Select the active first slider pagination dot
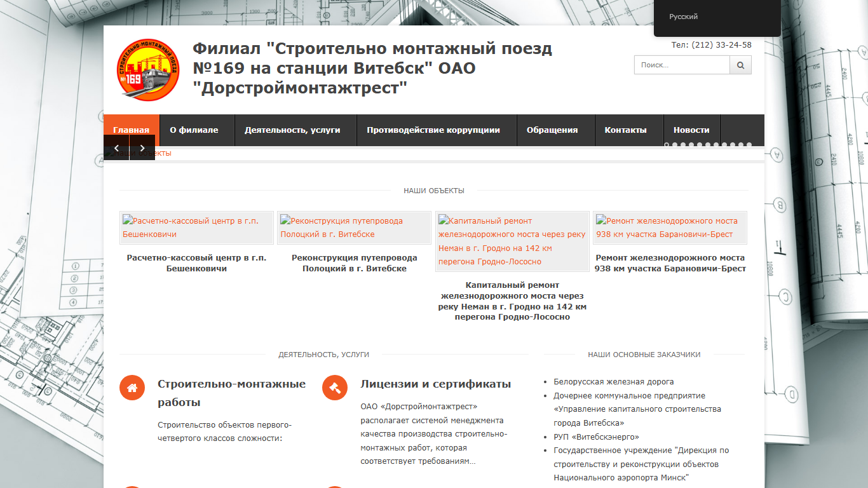 [667, 145]
